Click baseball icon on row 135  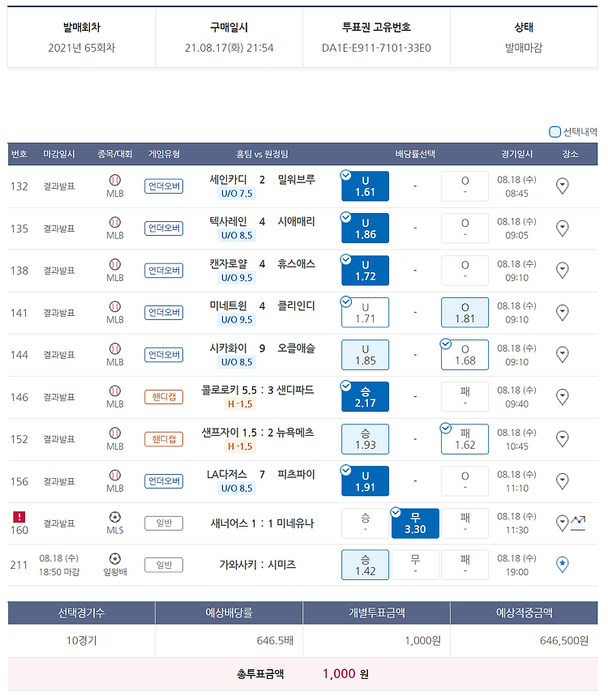click(115, 222)
